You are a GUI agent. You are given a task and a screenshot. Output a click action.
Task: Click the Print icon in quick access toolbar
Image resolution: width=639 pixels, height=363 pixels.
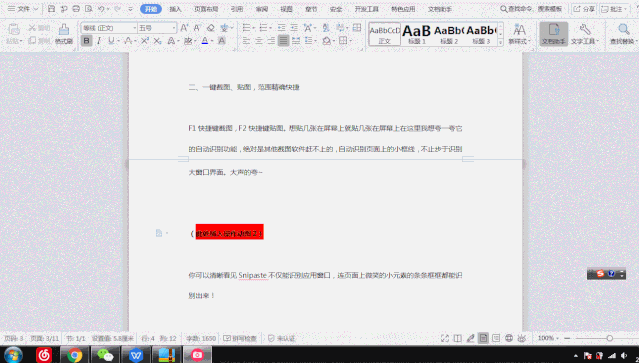point(76,9)
